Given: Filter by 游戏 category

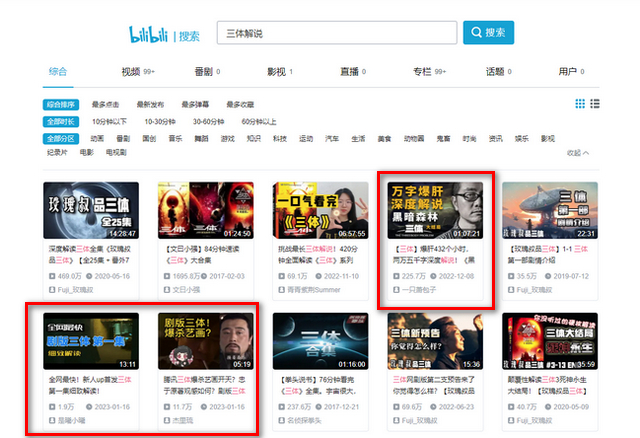Looking at the screenshot, I should tap(228, 139).
